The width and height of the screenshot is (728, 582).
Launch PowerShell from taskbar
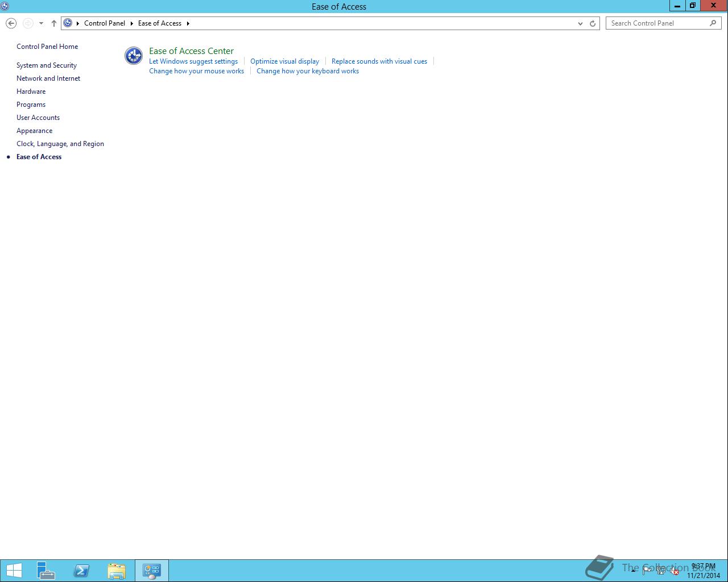click(x=81, y=571)
